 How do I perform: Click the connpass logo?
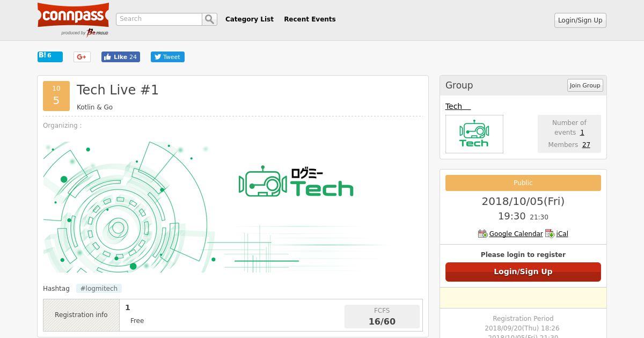coord(73,16)
